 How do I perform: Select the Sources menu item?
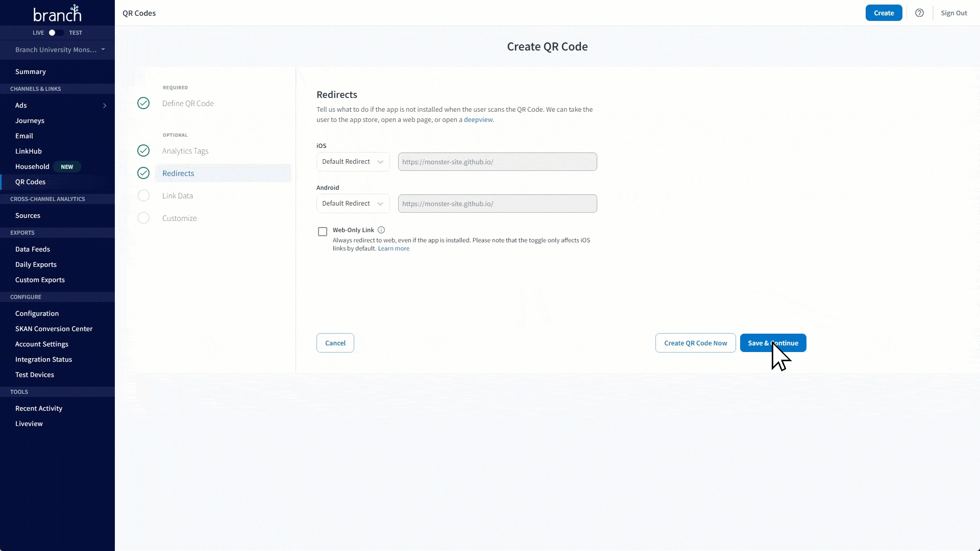click(28, 215)
